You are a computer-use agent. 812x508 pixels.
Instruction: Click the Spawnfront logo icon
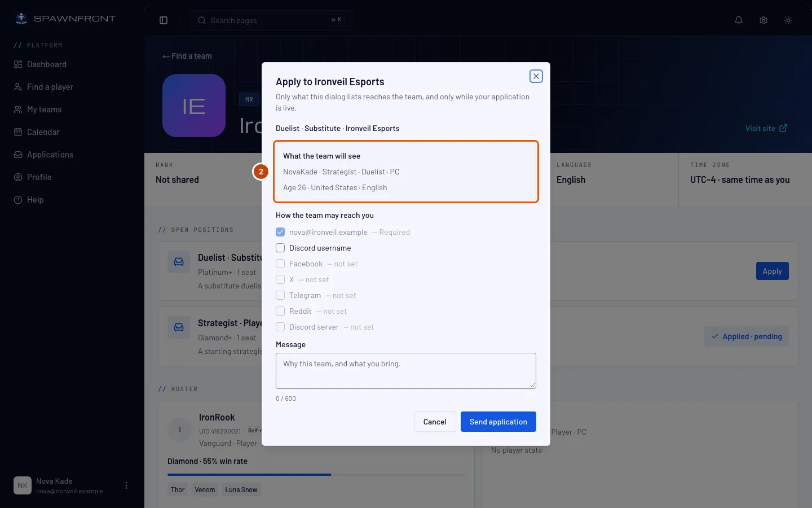[21, 18]
